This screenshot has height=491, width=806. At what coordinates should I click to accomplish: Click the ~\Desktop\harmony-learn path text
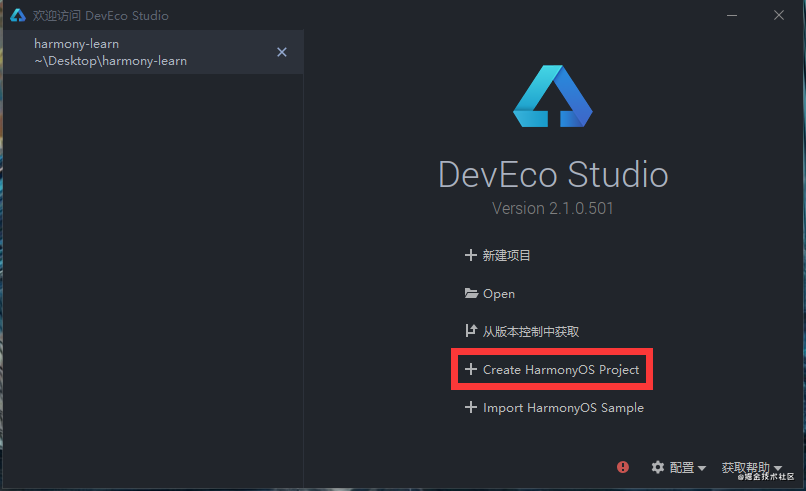[111, 61]
